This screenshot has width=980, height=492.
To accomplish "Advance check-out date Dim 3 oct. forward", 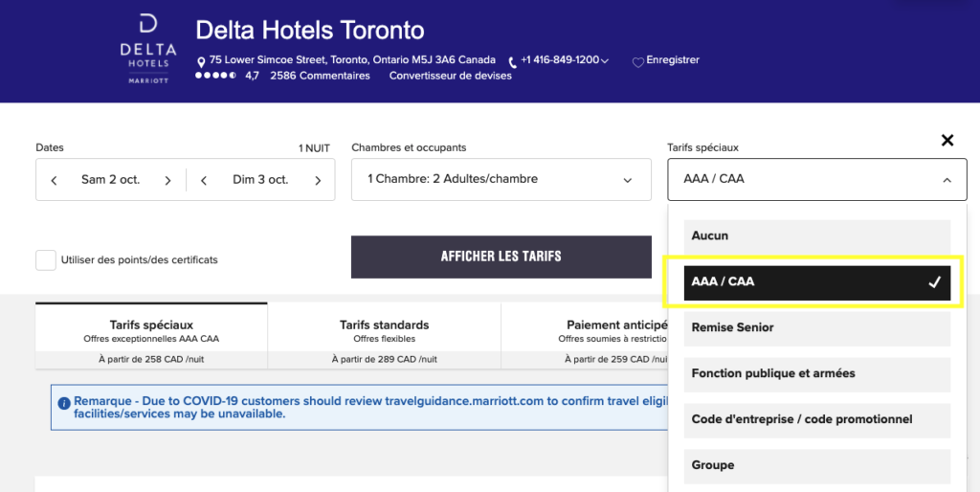I will pos(318,180).
